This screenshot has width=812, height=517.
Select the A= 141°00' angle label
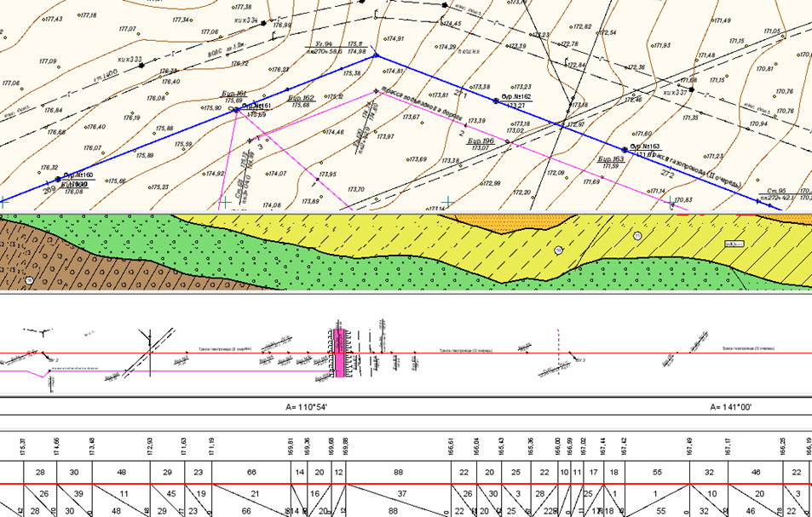(x=731, y=408)
